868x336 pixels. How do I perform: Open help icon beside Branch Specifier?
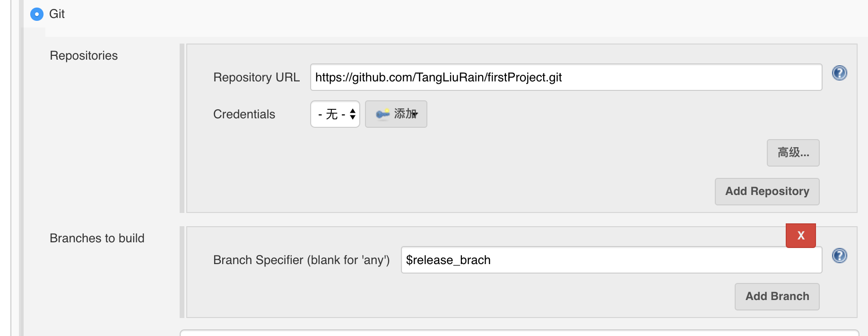pos(839,256)
